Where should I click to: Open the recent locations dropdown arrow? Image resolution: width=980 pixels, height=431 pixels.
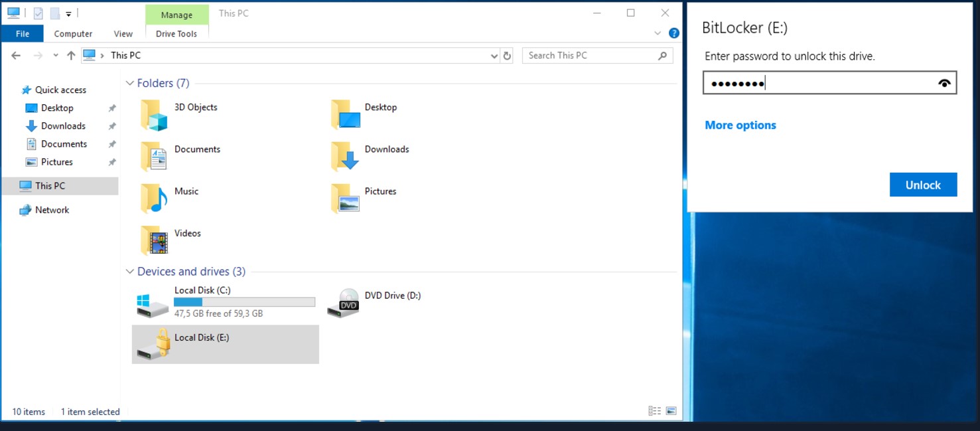(56, 56)
